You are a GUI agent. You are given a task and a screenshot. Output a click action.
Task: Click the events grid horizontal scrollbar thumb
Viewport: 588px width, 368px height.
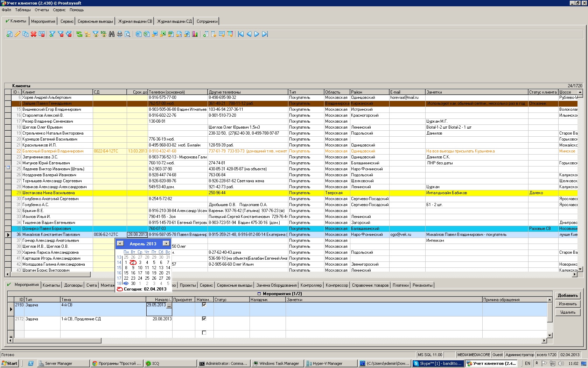[57, 341]
